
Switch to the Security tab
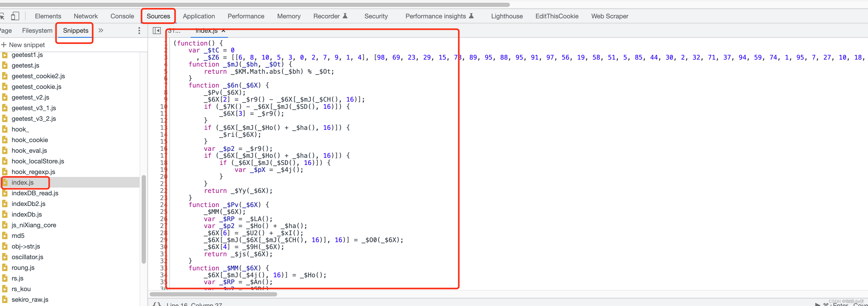point(376,16)
